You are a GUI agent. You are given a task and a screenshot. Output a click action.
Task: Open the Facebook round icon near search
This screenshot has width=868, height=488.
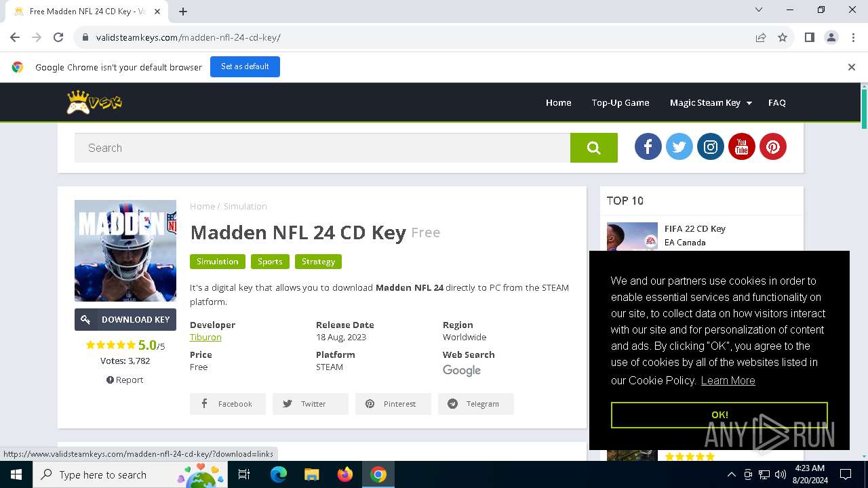coord(648,147)
